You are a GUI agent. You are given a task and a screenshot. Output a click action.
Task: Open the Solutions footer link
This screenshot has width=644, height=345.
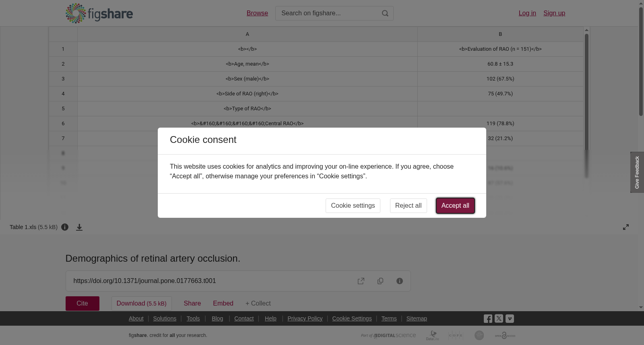[165, 318]
